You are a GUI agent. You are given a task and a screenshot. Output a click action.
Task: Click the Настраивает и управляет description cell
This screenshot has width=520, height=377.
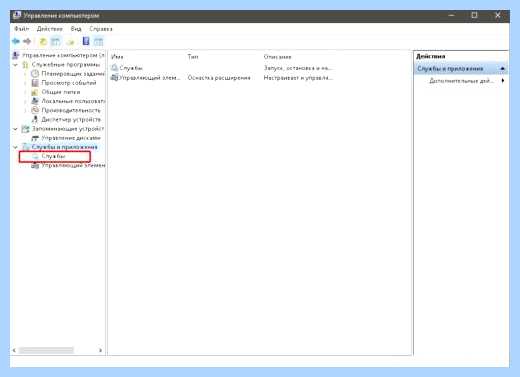[x=298, y=78]
